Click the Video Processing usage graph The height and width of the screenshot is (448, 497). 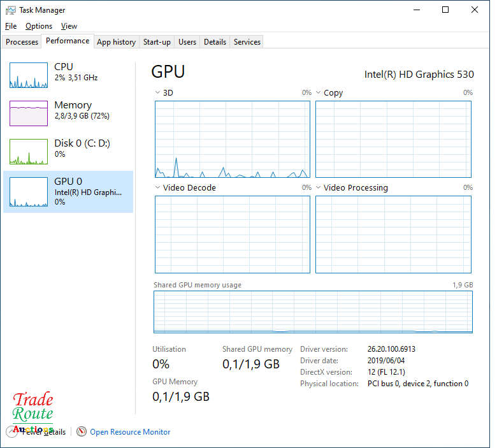click(x=393, y=235)
